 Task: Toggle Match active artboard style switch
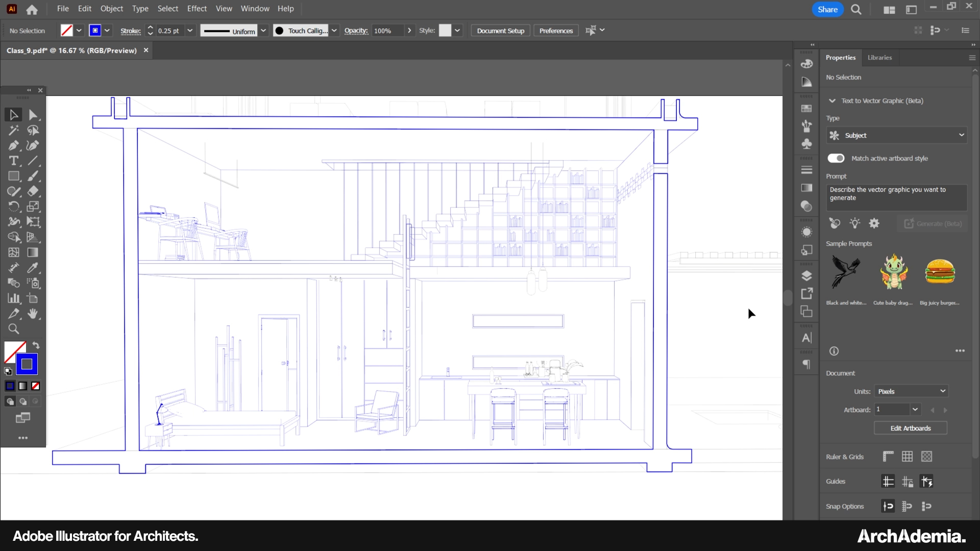[836, 158]
